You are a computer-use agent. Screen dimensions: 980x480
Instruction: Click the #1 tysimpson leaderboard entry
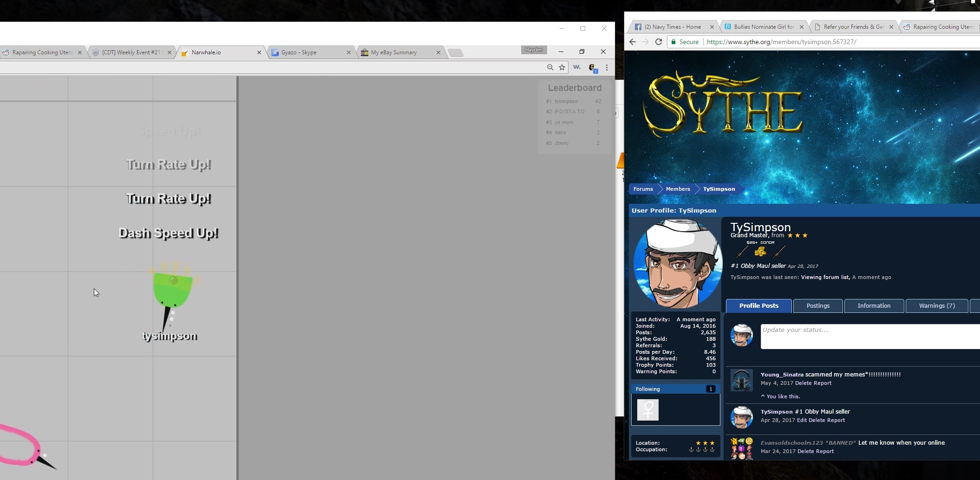(x=574, y=101)
